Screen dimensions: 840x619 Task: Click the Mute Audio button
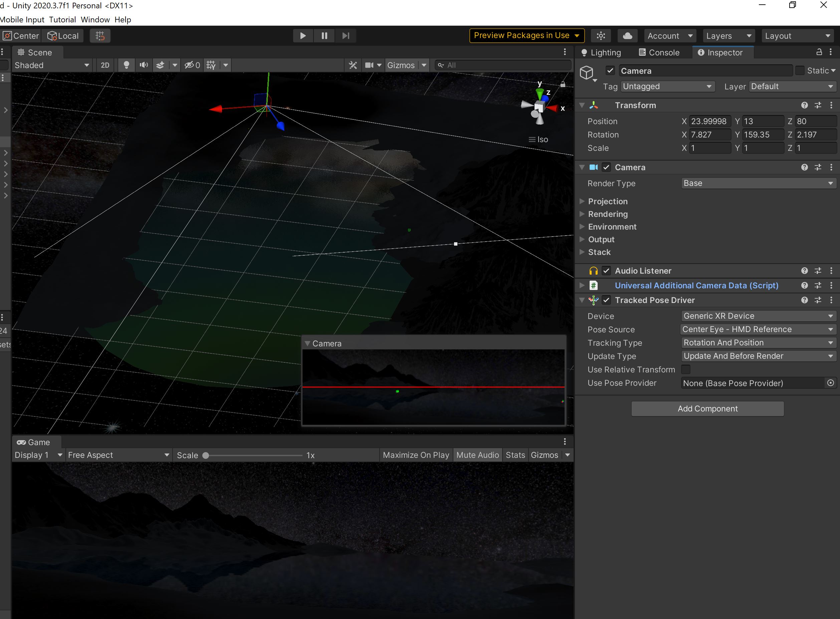click(477, 455)
